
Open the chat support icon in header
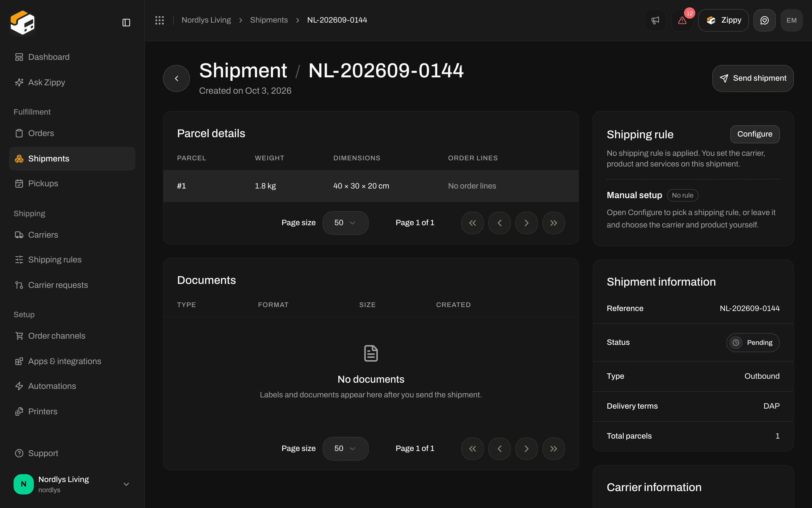tap(764, 20)
